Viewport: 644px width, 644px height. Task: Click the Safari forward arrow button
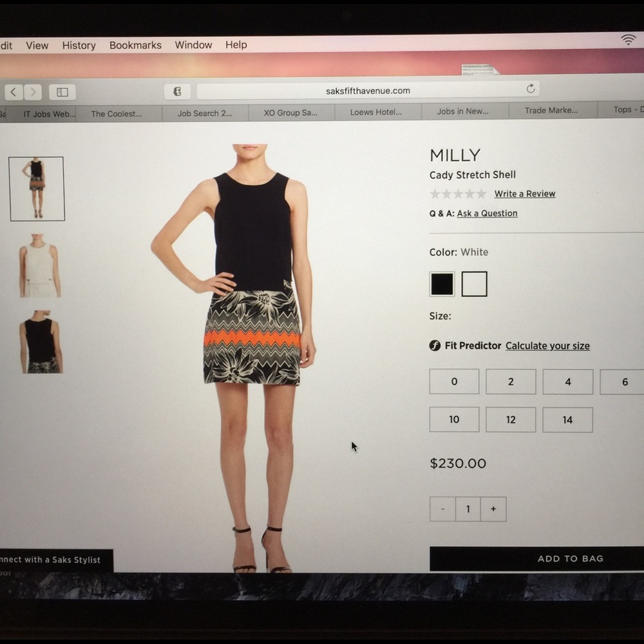[33, 92]
